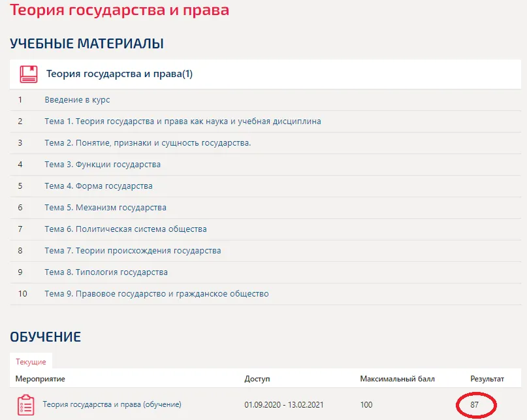Click the red book icon beside course title

pos(29,74)
